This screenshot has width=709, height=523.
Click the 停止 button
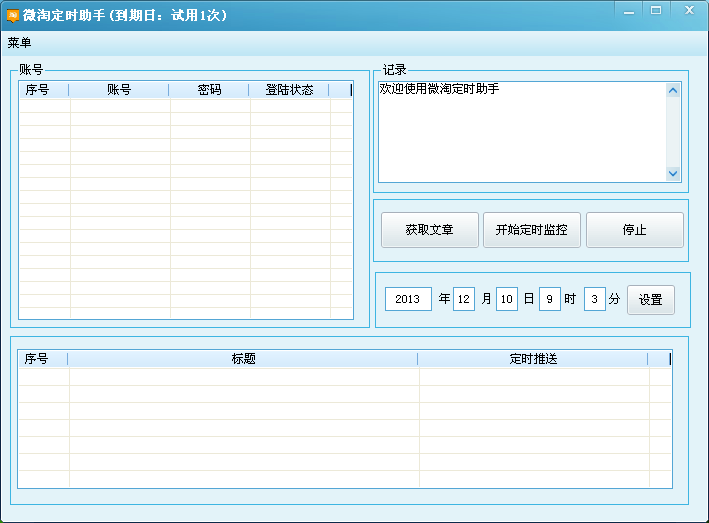coord(635,230)
